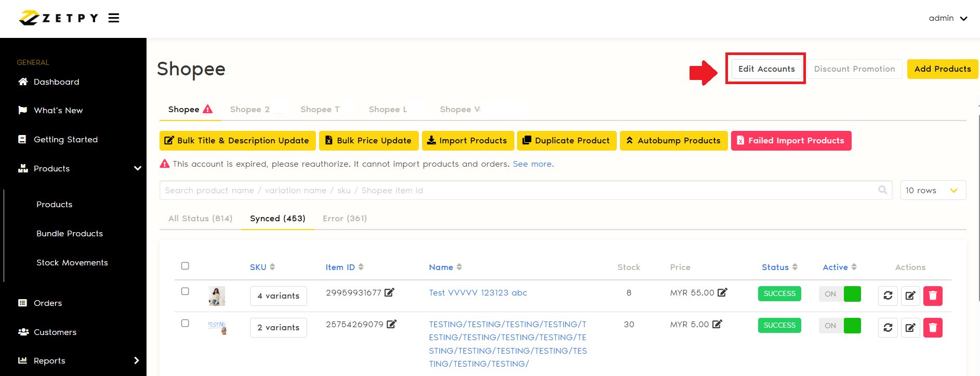980x376 pixels.
Task: Select Error (361) filter tab
Action: 345,219
